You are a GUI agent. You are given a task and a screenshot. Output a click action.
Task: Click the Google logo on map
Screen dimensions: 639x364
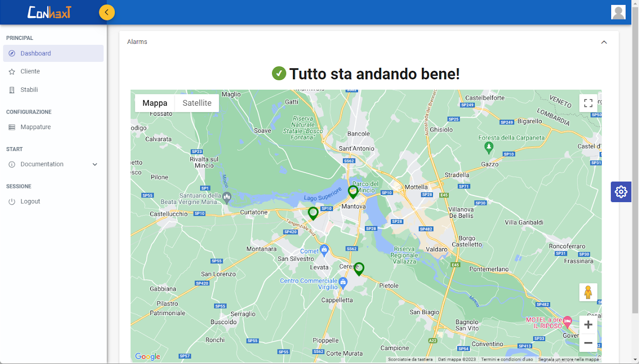coord(147,357)
